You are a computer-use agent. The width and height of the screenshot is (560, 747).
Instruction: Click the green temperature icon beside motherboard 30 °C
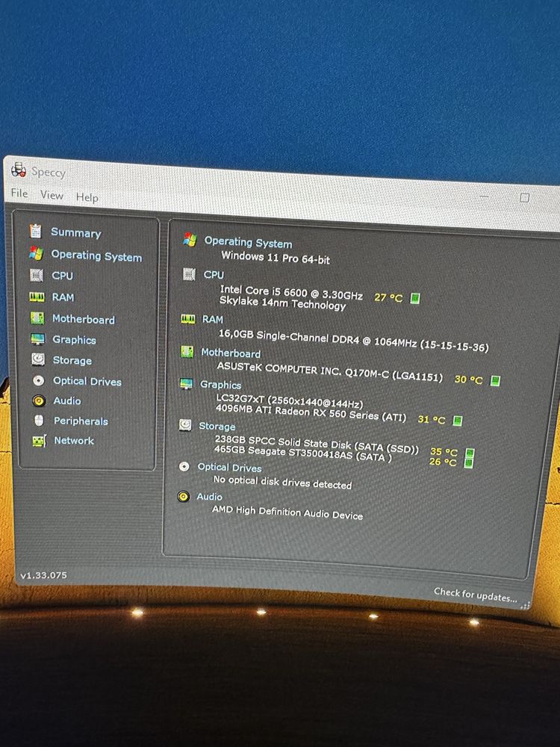495,381
